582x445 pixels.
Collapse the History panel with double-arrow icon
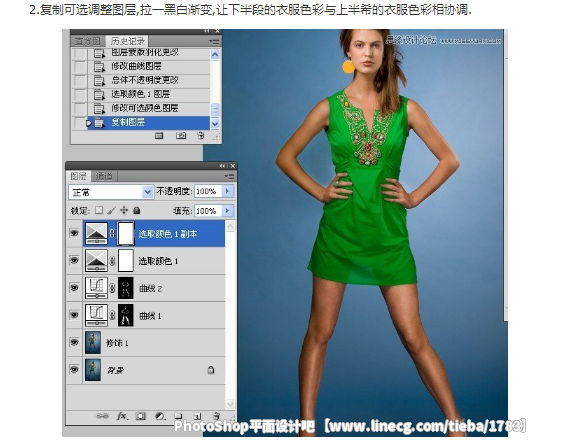tap(207, 31)
